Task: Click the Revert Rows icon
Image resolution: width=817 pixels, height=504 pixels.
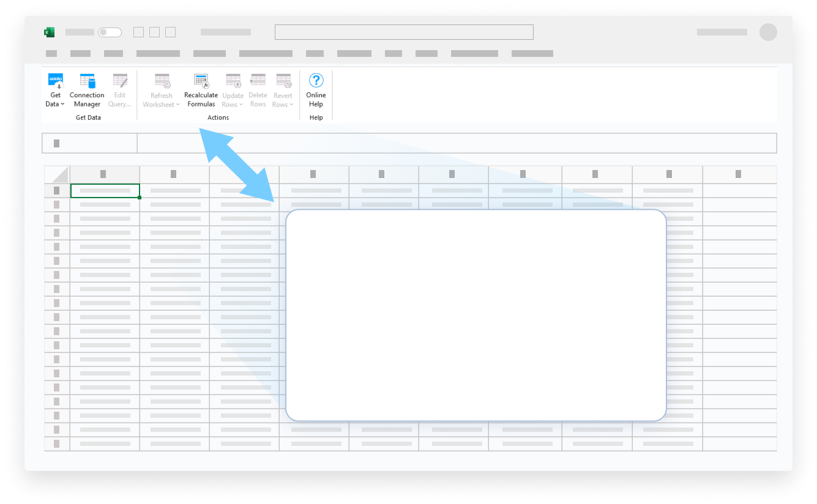Action: [x=283, y=81]
